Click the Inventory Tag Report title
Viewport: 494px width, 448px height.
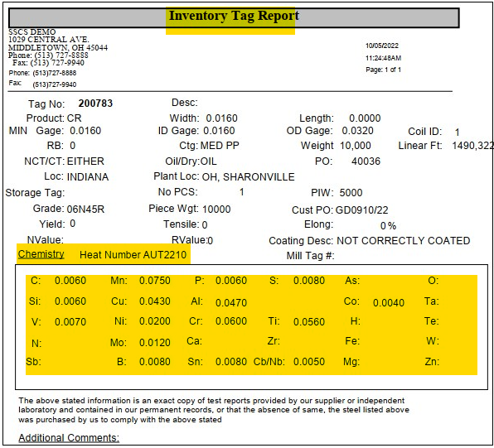tap(234, 16)
